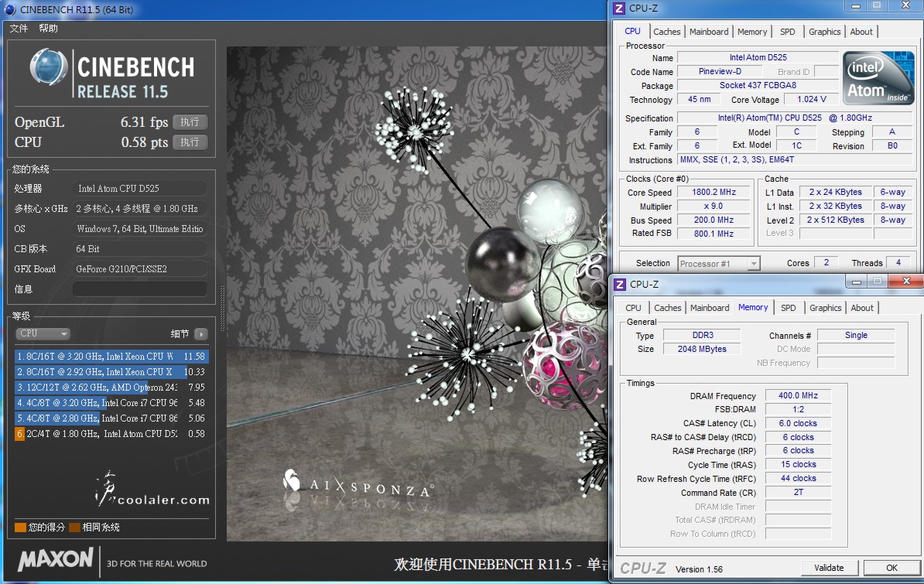
Task: Click the Intel Atom D525 name field
Action: (758, 57)
